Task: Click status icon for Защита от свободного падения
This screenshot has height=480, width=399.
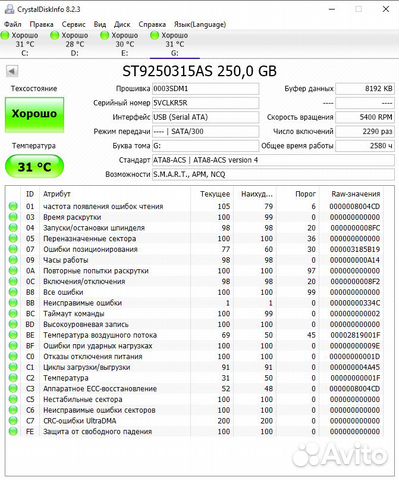Action: pyautogui.click(x=13, y=431)
